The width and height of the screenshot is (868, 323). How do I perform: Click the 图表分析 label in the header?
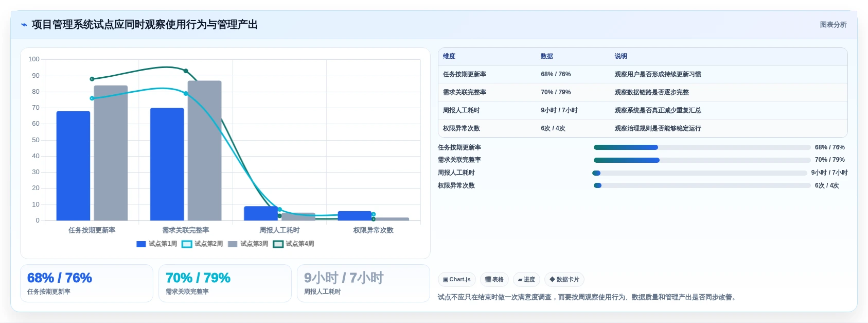tap(833, 25)
